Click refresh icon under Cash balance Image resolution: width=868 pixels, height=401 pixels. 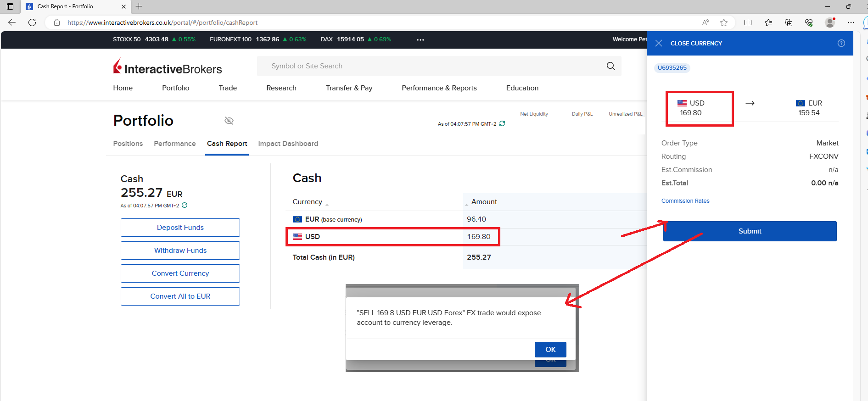pos(185,205)
